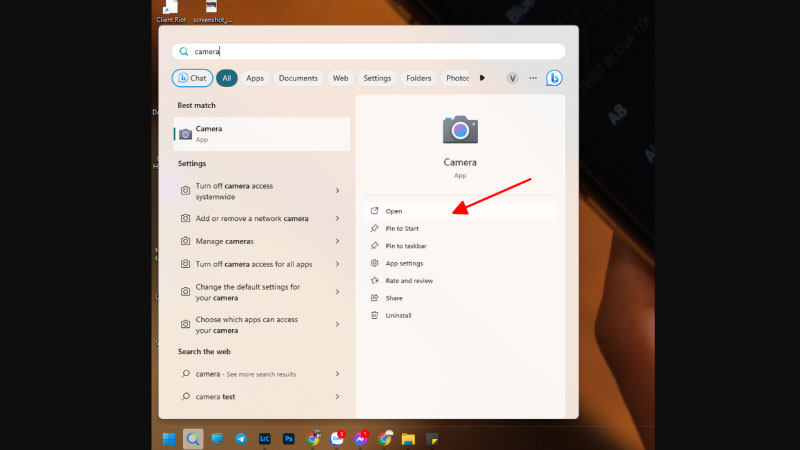Viewport: 800px width, 450px height.
Task: Open Telegram from the taskbar
Action: [241, 438]
